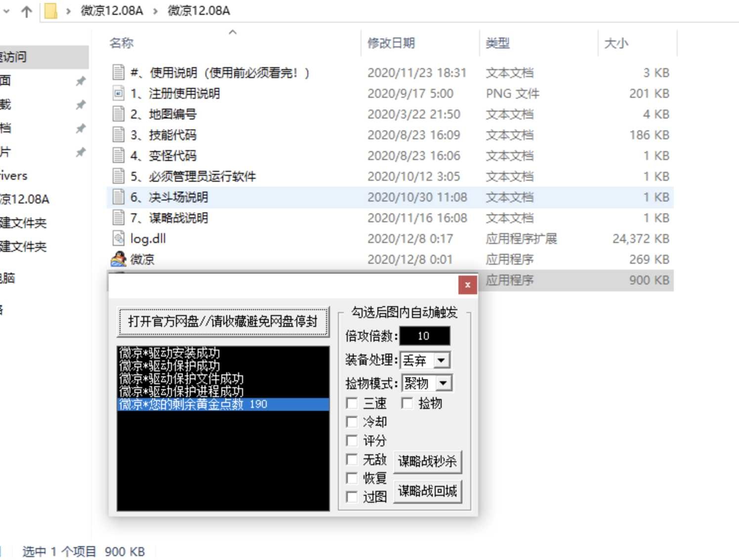Click the 微凉 application penguin icon

click(x=119, y=259)
